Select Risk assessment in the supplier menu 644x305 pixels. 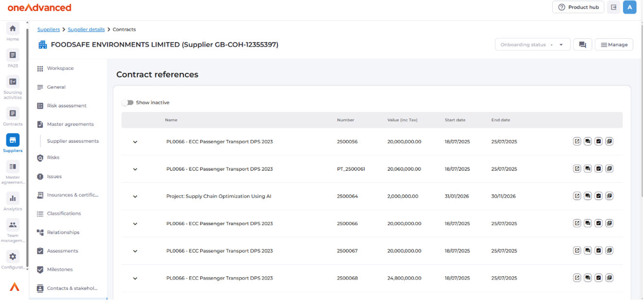coord(66,106)
